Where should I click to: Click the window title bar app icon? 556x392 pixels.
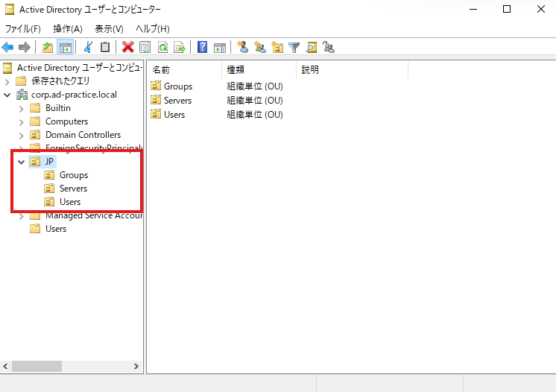tap(10, 10)
